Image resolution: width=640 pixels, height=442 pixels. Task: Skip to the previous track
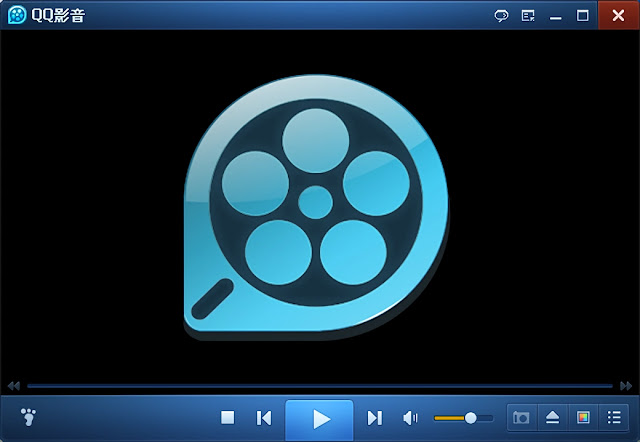[x=264, y=418]
